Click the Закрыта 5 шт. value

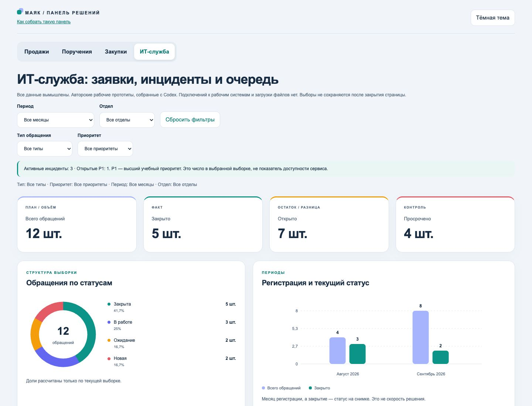click(x=231, y=304)
